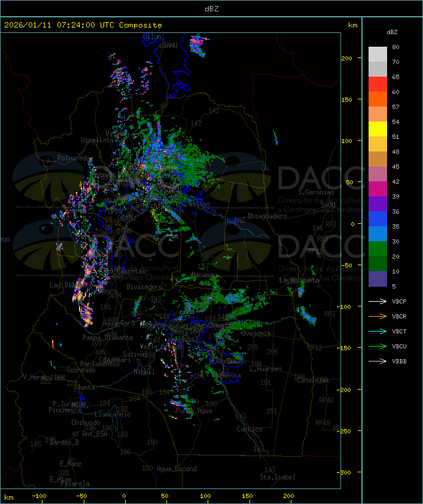The image size is (423, 504).
Task: Click the royal blue 35–36 dBZ swatch
Action: pyautogui.click(x=378, y=218)
